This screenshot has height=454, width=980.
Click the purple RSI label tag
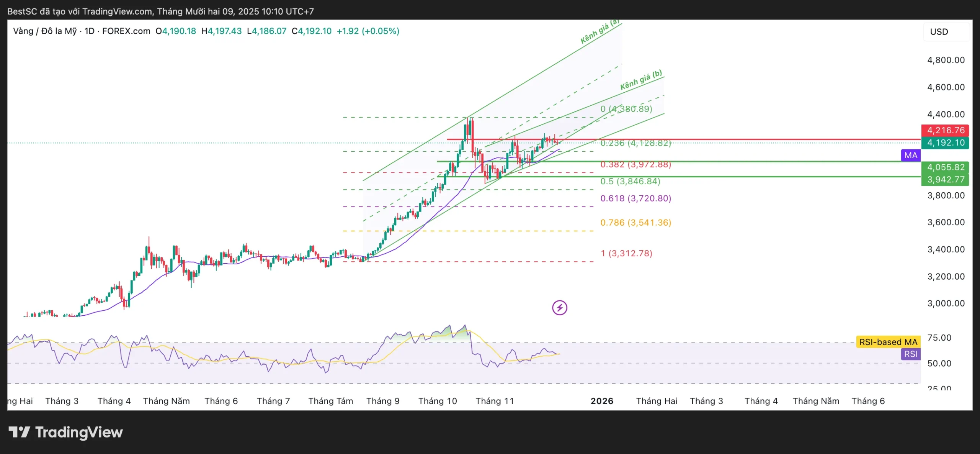coord(910,354)
